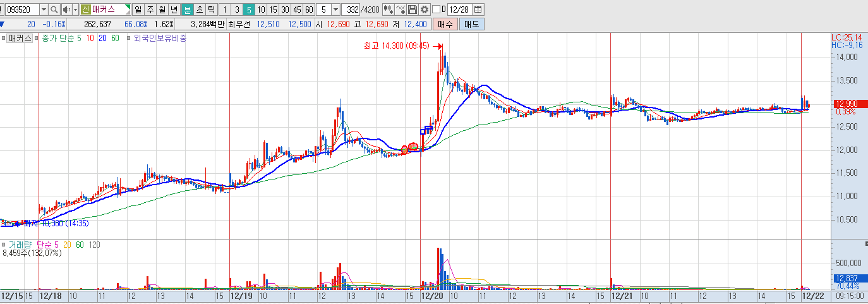Screen dimensions: 868x304
Task: Click the date field 12/28
Action: coord(459,9)
